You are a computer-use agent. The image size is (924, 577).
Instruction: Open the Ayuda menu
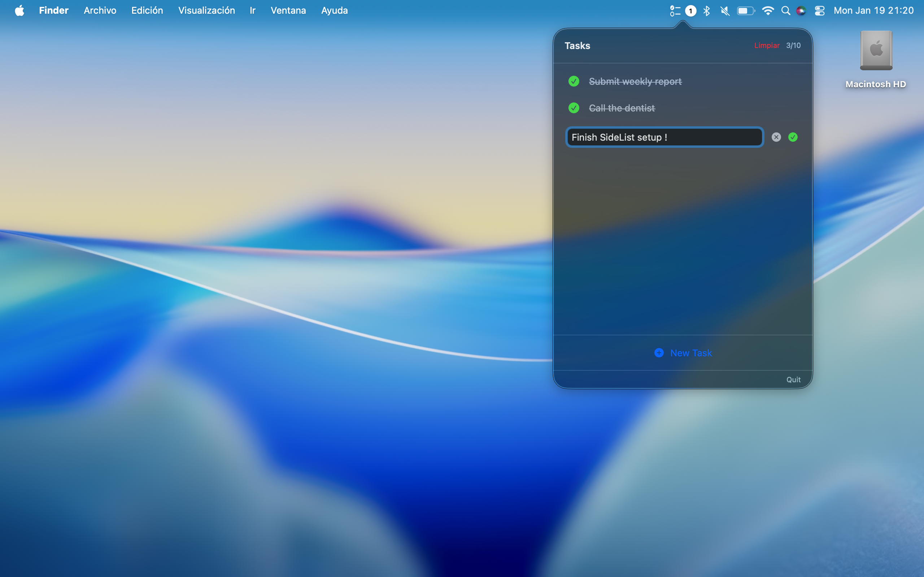tap(334, 10)
